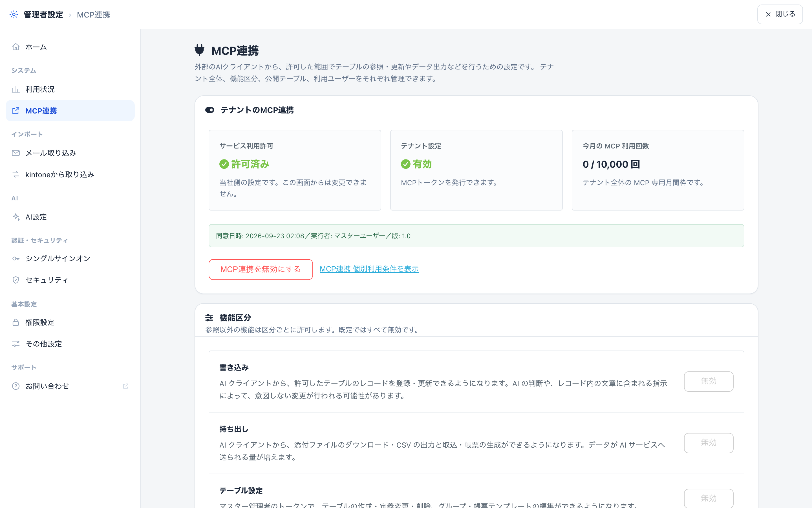Viewport: 812px width, 508px height.
Task: Click MCP連携を無効にする button
Action: [261, 269]
